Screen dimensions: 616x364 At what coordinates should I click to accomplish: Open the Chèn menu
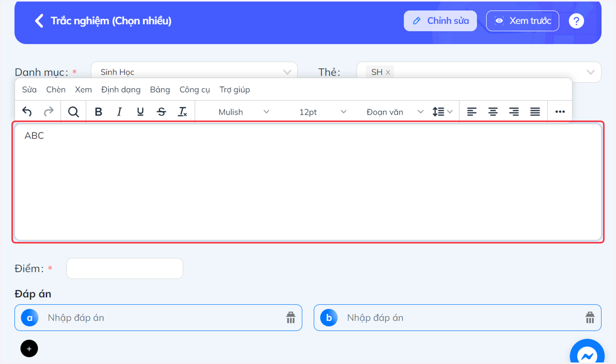click(x=56, y=89)
